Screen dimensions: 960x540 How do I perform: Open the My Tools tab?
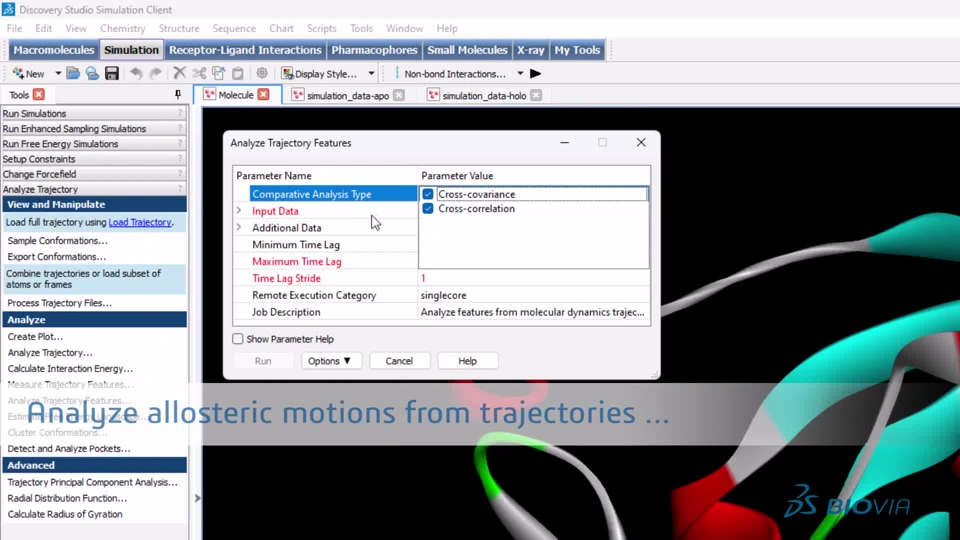(x=577, y=50)
